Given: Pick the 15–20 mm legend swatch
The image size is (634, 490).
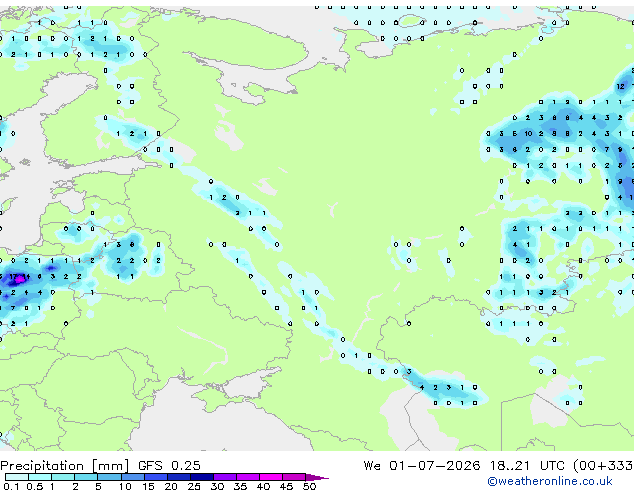Looking at the screenshot, I should pyautogui.click(x=155, y=477).
